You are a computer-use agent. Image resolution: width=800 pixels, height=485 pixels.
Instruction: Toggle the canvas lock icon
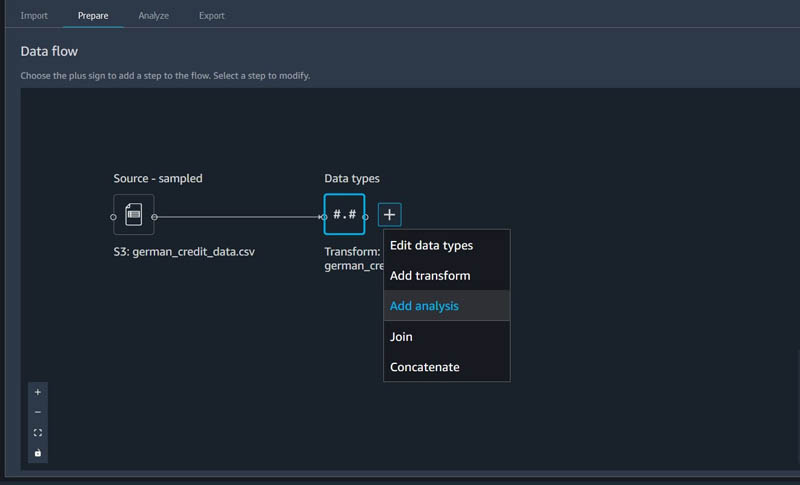(38, 453)
